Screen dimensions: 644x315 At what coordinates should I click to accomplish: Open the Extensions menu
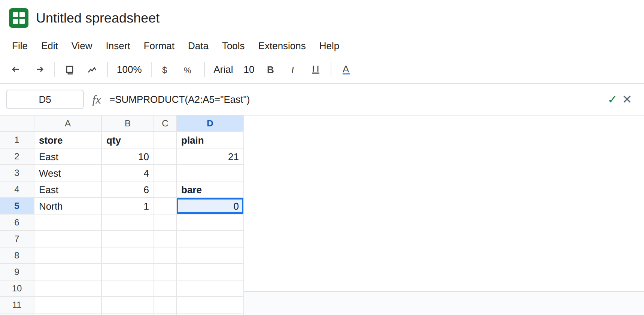tap(282, 46)
